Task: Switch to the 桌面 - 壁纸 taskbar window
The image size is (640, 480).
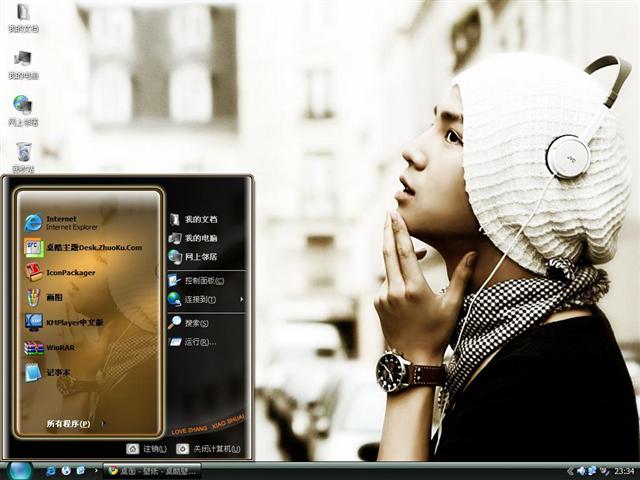Action: point(152,471)
